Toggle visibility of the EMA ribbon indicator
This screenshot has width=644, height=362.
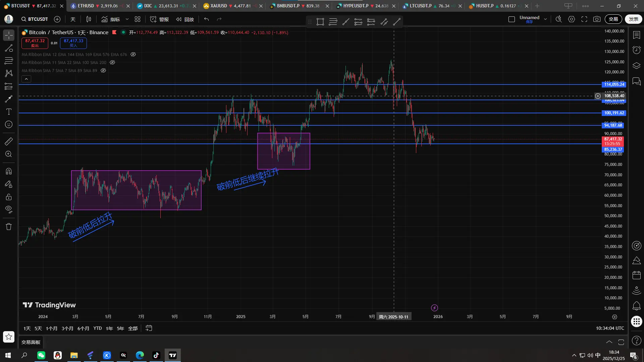133,54
